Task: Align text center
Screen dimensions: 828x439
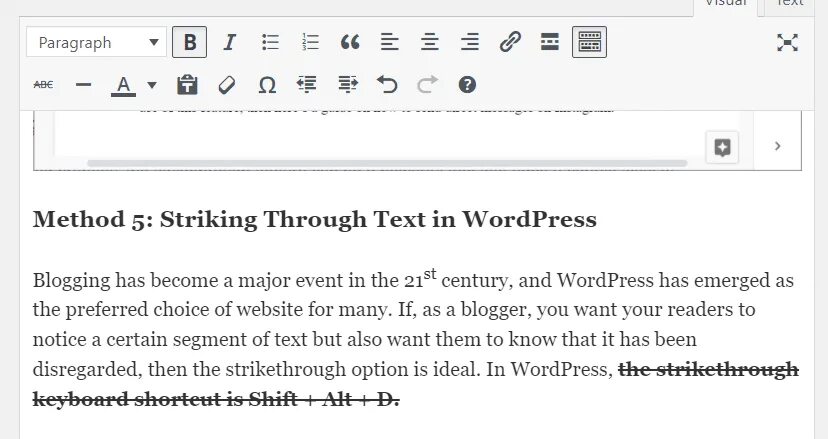Action: [x=430, y=42]
